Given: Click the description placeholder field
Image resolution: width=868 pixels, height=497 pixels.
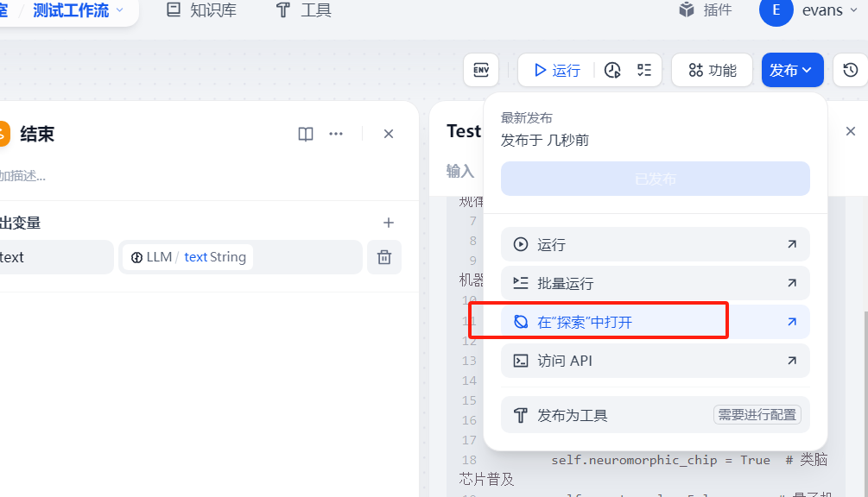Looking at the screenshot, I should (x=22, y=176).
